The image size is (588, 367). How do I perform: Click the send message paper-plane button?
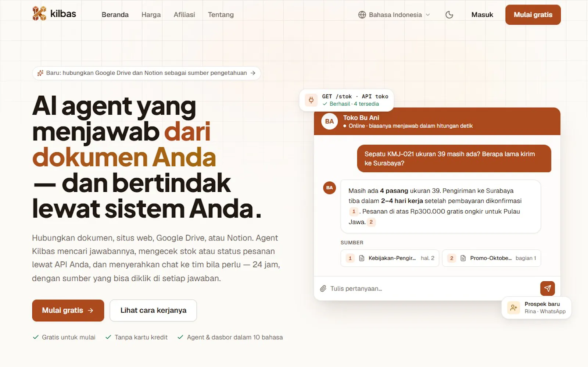(548, 288)
